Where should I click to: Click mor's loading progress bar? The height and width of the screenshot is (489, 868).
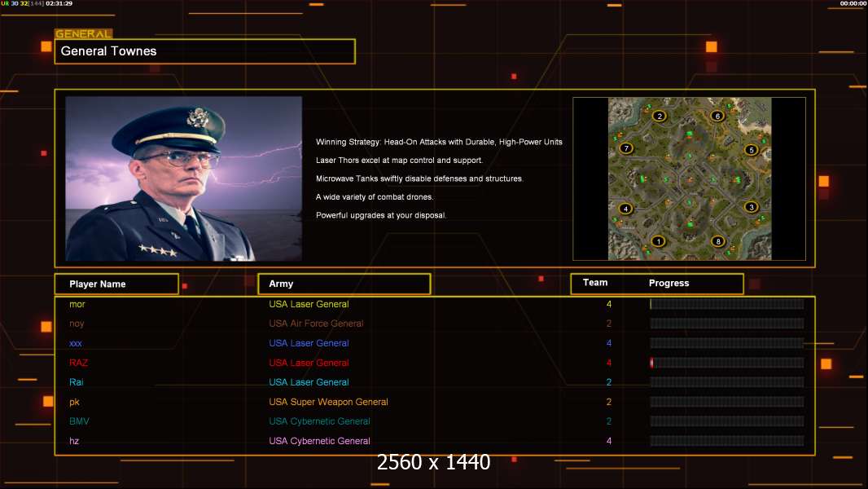727,304
